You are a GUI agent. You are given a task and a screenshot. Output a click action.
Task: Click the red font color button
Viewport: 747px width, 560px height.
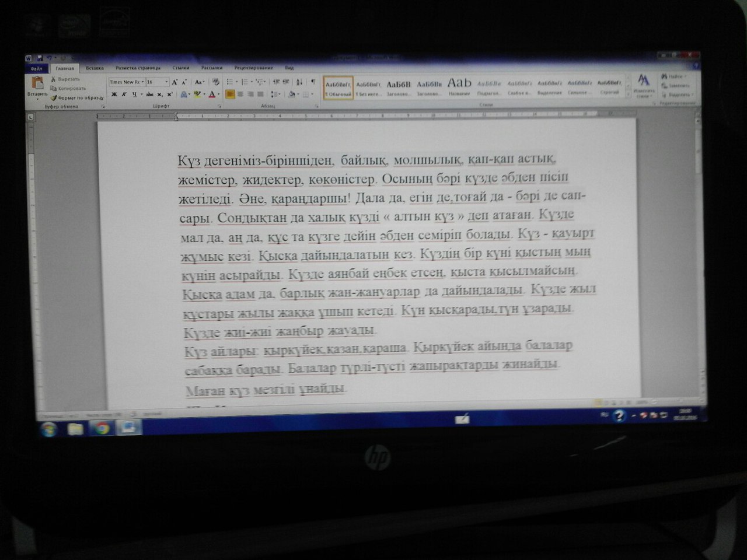212,94
